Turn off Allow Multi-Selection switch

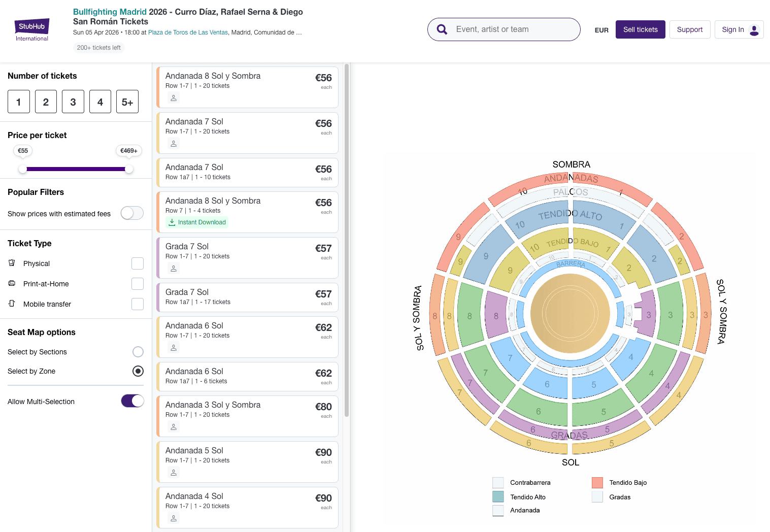point(132,401)
